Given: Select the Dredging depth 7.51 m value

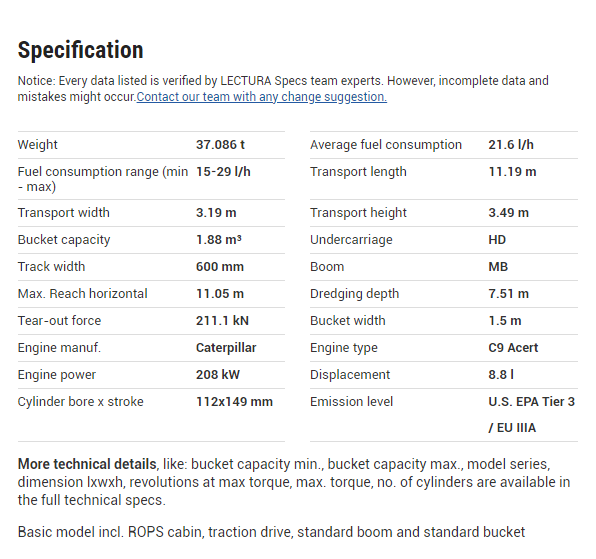Looking at the screenshot, I should (509, 294).
